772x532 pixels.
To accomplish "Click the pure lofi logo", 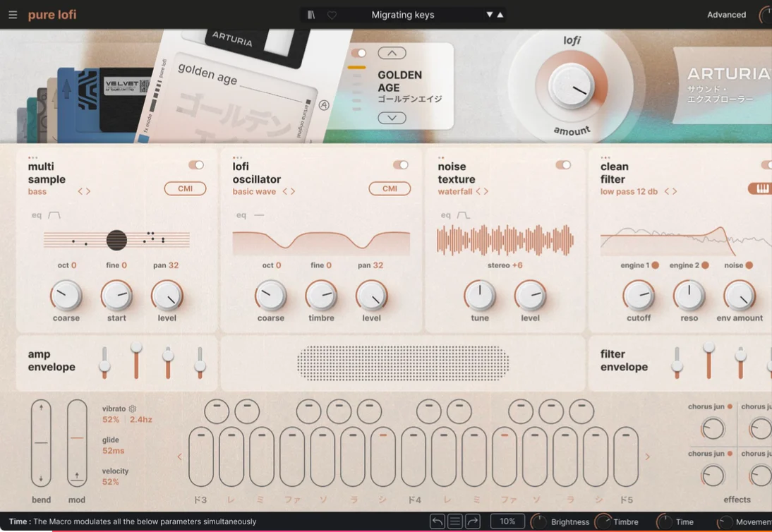I will point(52,15).
